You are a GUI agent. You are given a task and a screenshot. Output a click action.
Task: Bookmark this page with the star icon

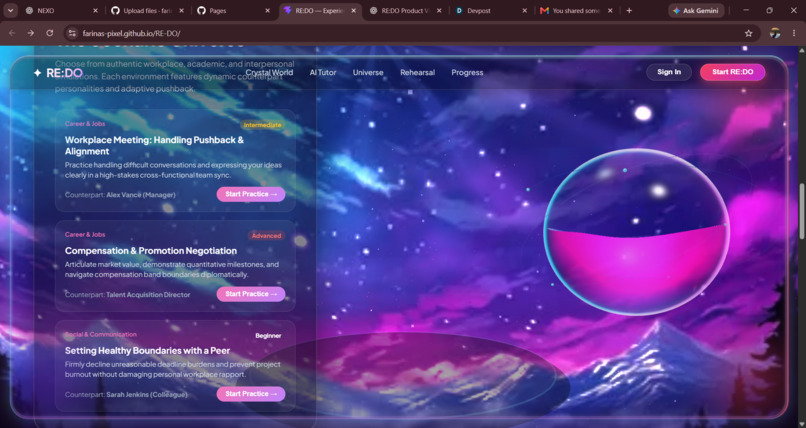[748, 33]
